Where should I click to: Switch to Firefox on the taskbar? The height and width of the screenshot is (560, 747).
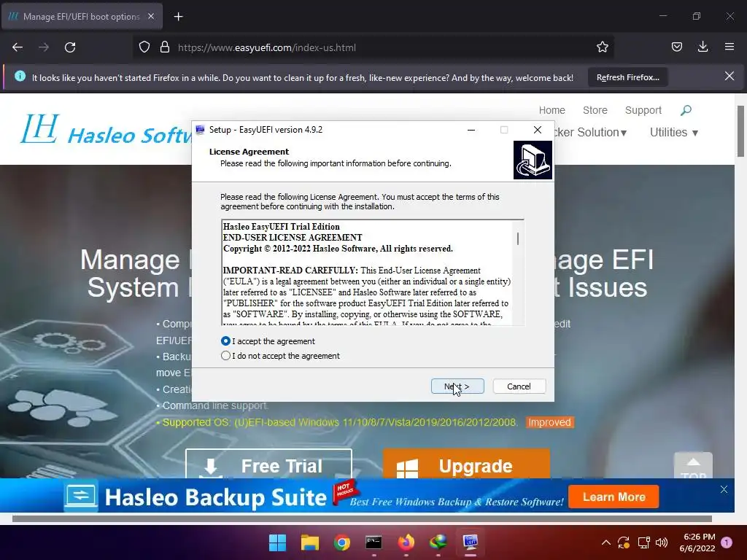click(x=406, y=542)
